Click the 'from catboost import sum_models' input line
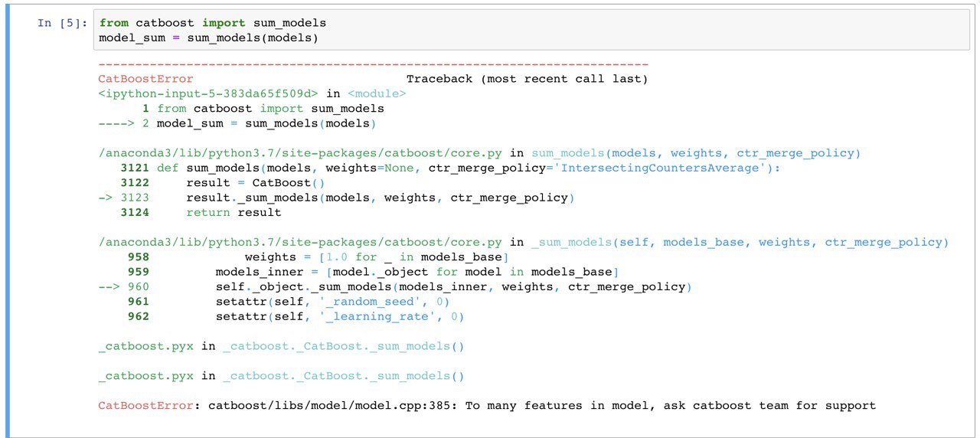 pos(213,23)
